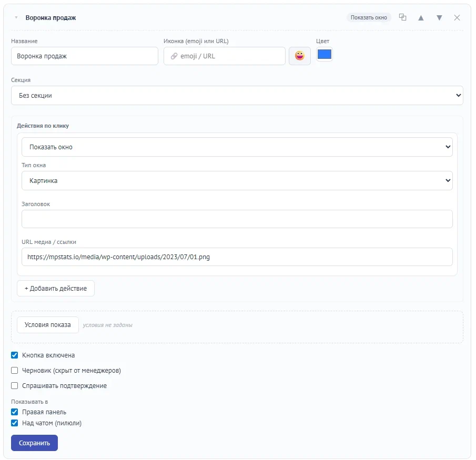Uncheck the Кнопка включена checkbox
The width and height of the screenshot is (476, 460).
pyautogui.click(x=15, y=355)
